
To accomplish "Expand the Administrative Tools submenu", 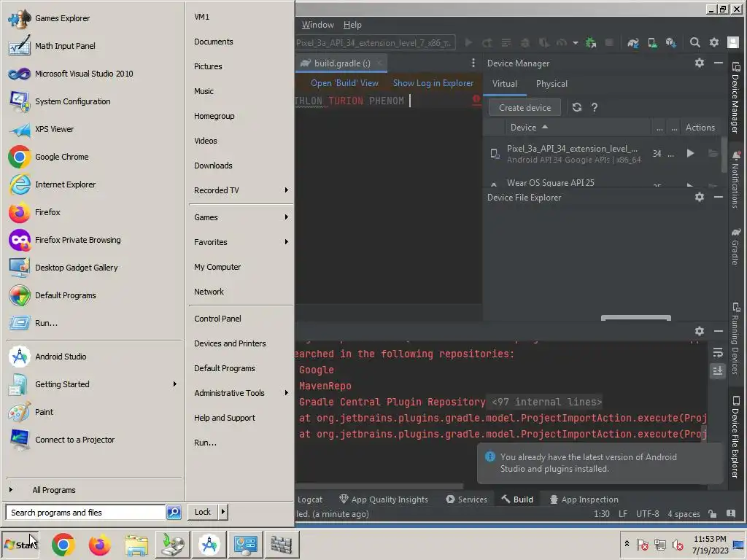I will [286, 393].
